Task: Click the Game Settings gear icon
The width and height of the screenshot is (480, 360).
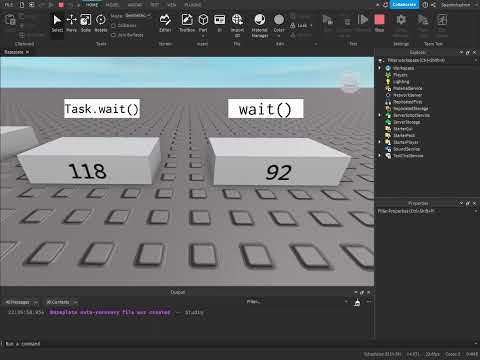Action: click(401, 20)
